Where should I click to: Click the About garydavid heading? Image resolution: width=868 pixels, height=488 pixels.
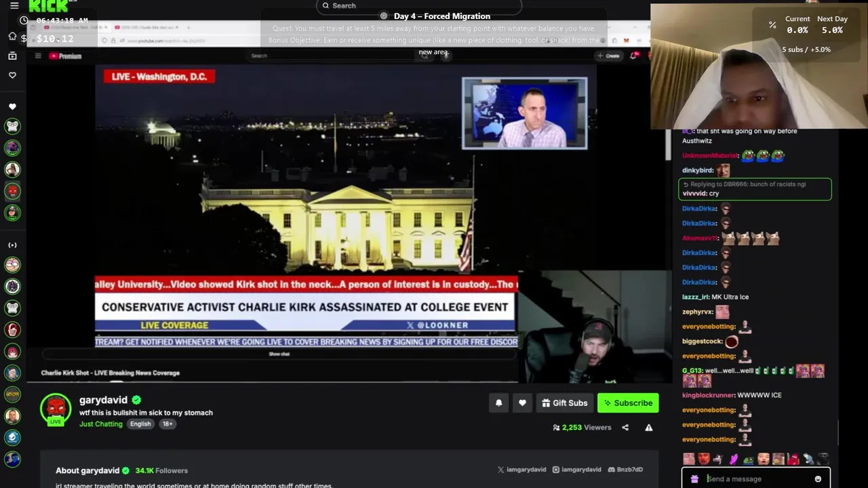click(87, 470)
